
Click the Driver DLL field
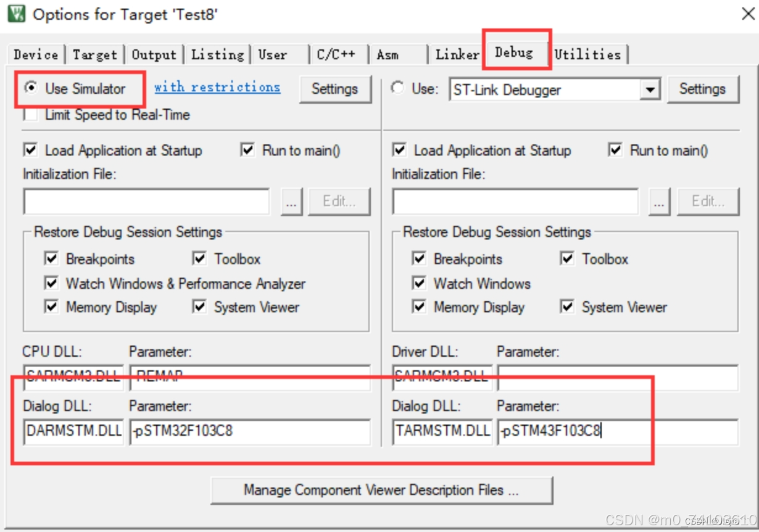tap(442, 377)
